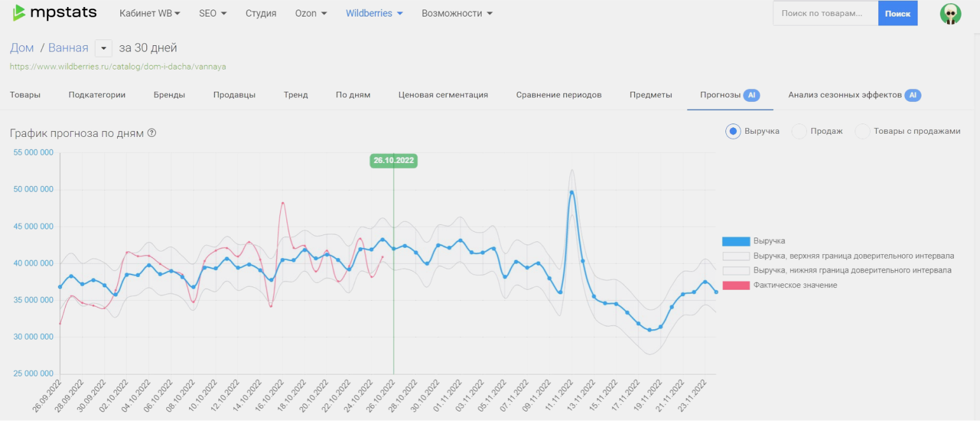Viewport: 980px width, 421px height.
Task: Select the Выручка radio button
Action: 733,131
